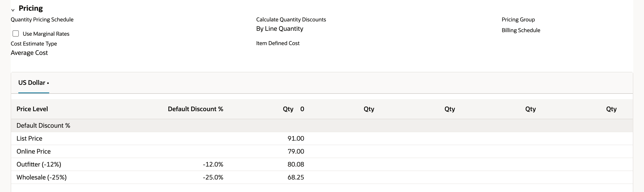Click the Default Discount % group row
Screen dimensions: 644x192
pos(322,126)
